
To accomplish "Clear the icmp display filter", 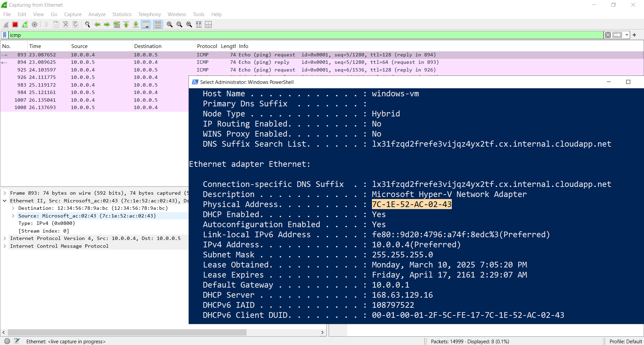I will [608, 35].
